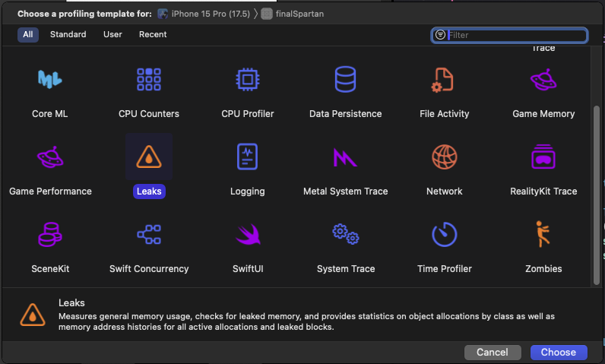Click the File Activity label
Viewport: 605px width, 364px height.
click(x=445, y=114)
